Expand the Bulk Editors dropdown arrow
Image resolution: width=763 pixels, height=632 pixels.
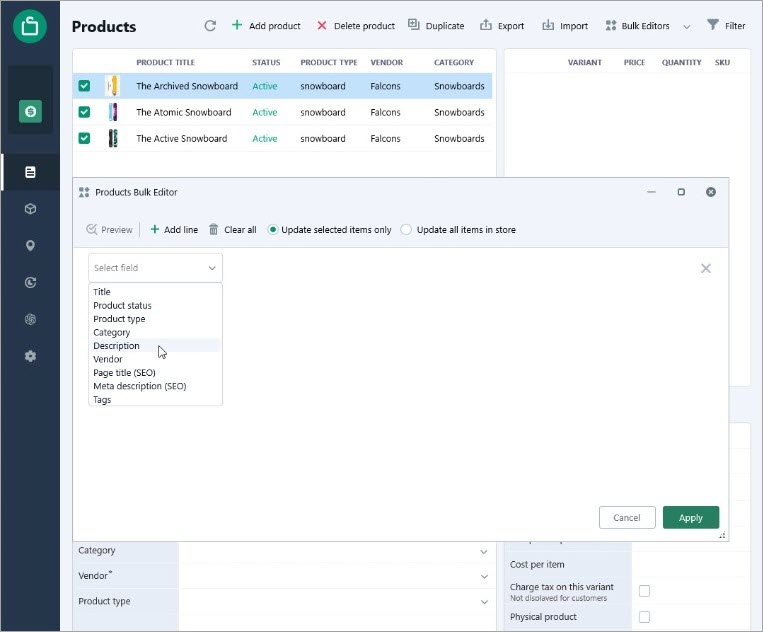click(687, 27)
